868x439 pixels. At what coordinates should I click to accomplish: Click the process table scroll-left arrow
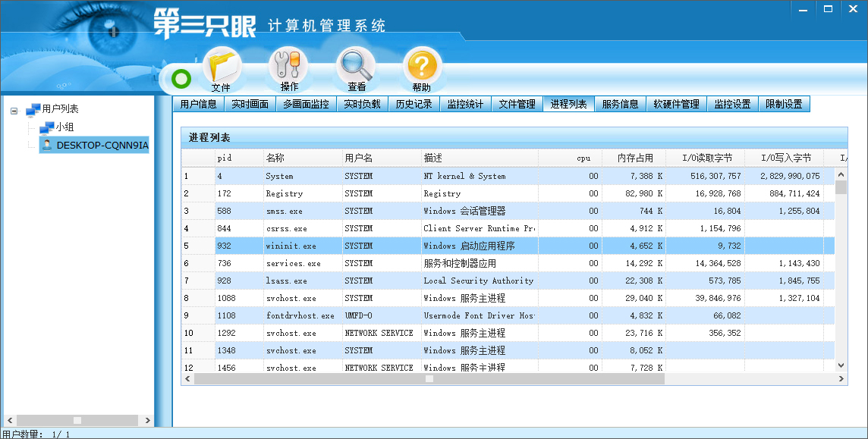pyautogui.click(x=187, y=379)
